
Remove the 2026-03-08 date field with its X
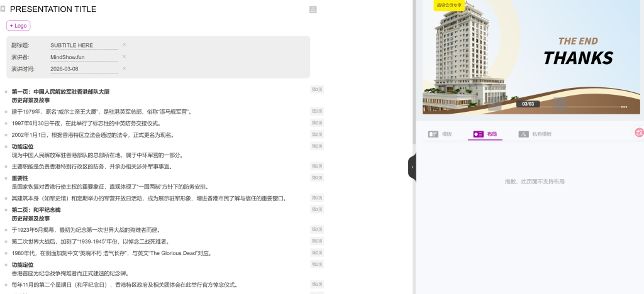(x=124, y=68)
